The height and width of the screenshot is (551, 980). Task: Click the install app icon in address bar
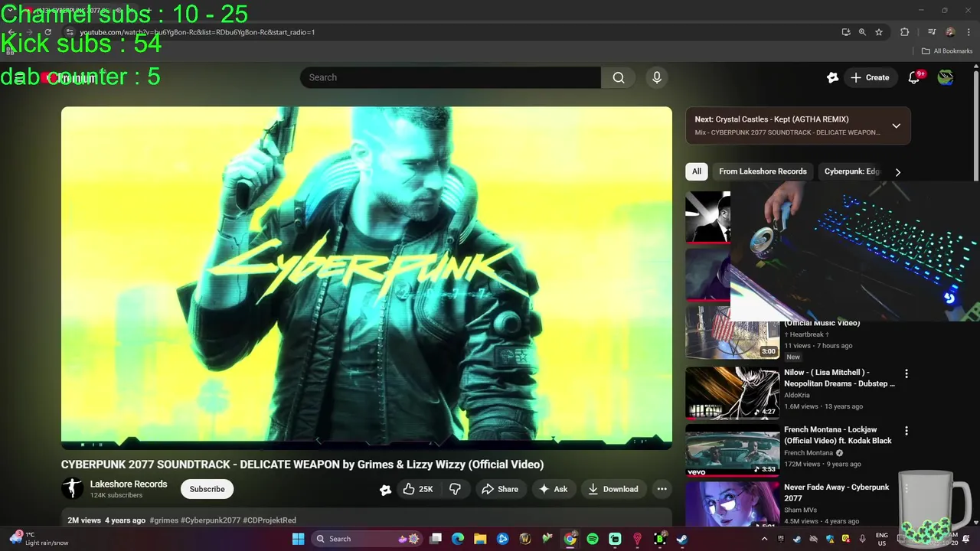846,32
